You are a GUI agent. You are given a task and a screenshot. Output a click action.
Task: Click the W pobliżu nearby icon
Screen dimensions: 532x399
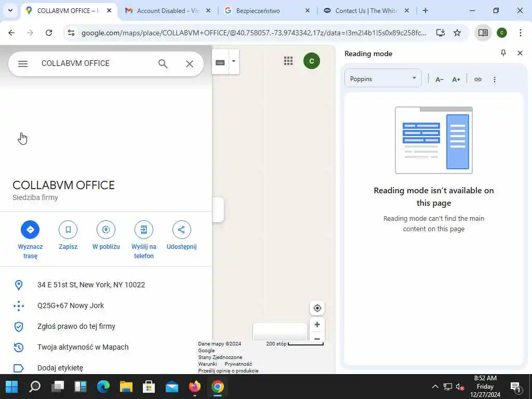tap(106, 230)
